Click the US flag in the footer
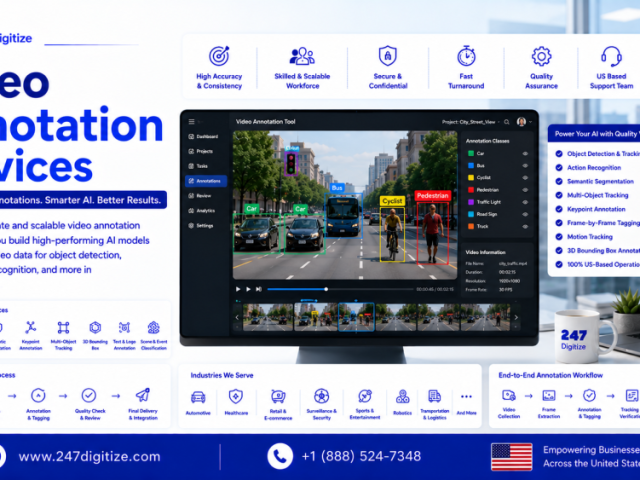Viewport: 640px width, 480px height. 512,457
